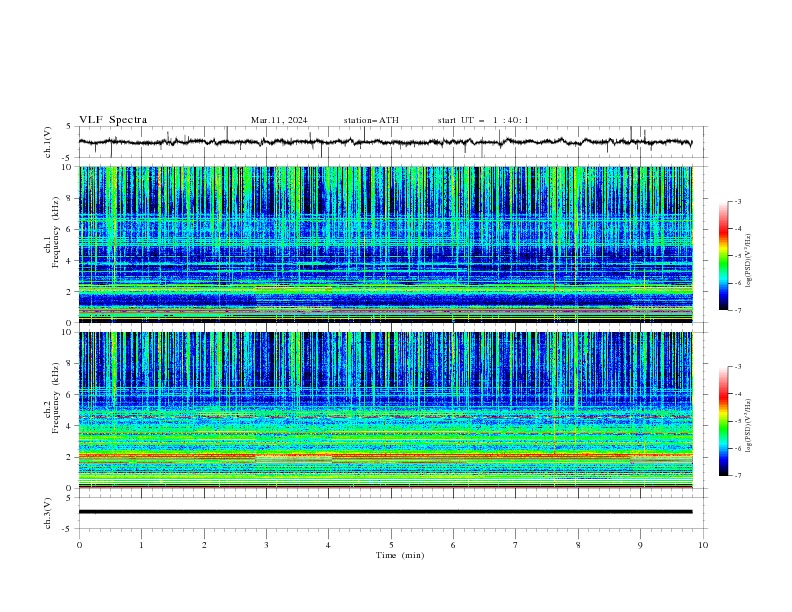Click the "ch.1(V)" axis label

(x=48, y=142)
